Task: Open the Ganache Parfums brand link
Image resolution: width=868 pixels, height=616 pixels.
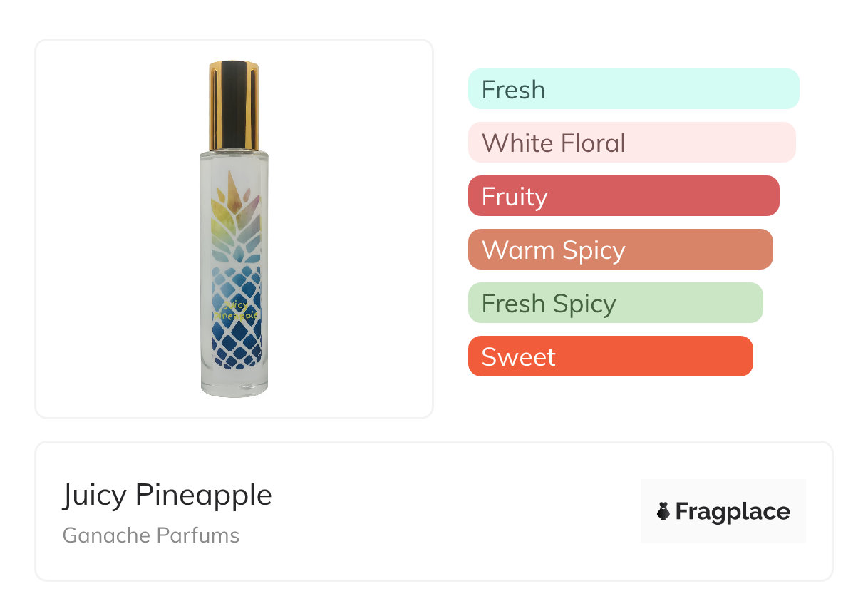Action: [151, 535]
